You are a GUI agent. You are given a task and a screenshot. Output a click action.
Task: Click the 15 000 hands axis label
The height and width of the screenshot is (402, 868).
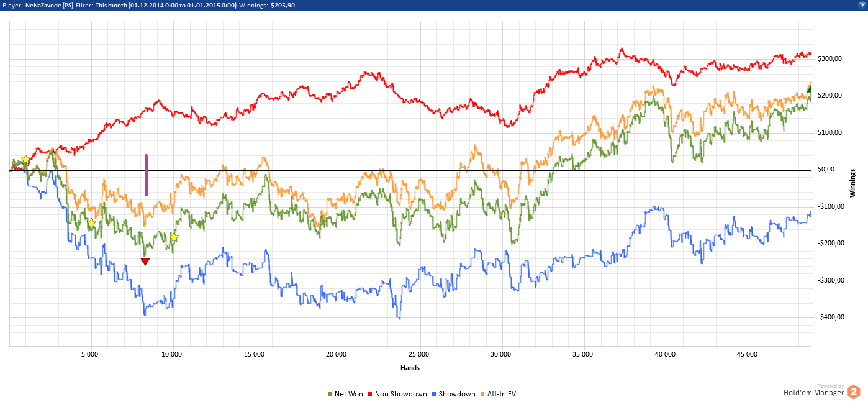pyautogui.click(x=254, y=355)
